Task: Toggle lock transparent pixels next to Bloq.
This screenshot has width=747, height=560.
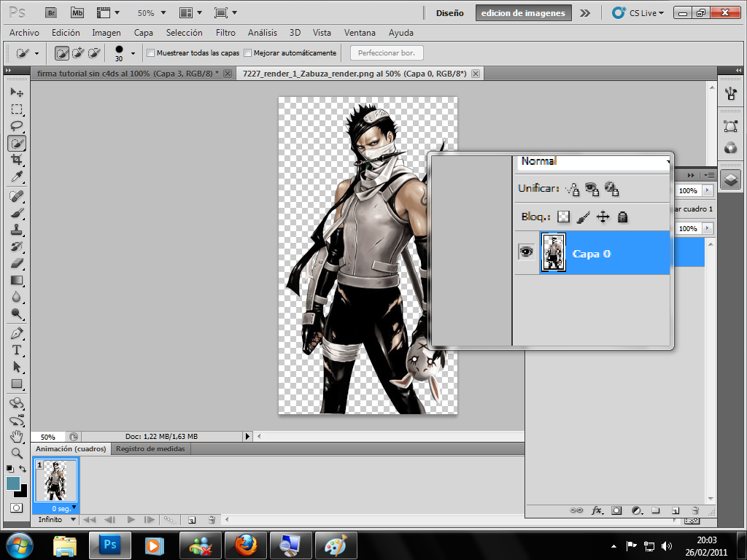Action: (564, 217)
